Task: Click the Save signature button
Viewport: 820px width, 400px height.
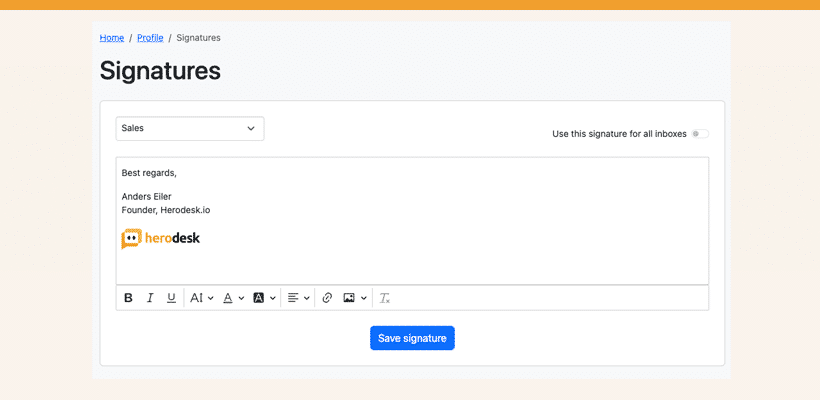Action: [412, 338]
